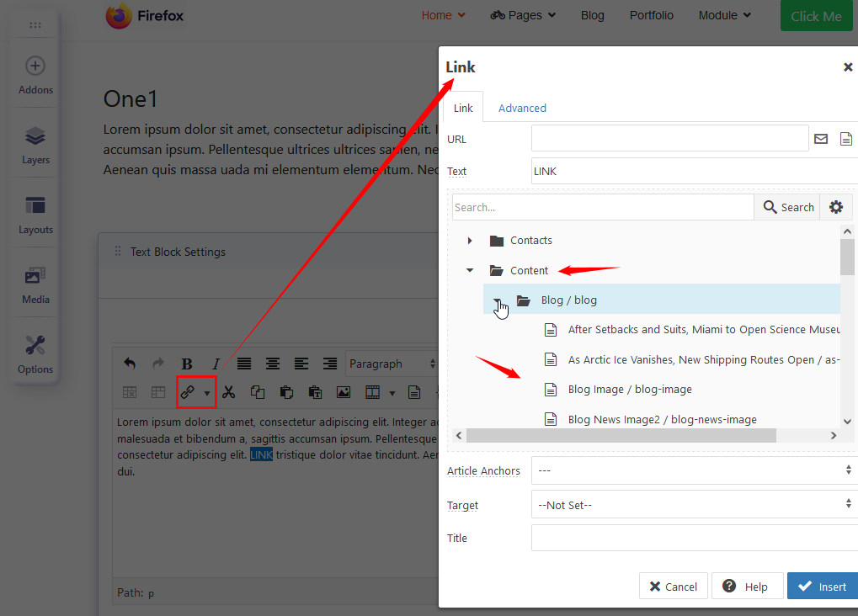858x616 pixels.
Task: Open the Portfolio menu item
Action: click(x=652, y=15)
